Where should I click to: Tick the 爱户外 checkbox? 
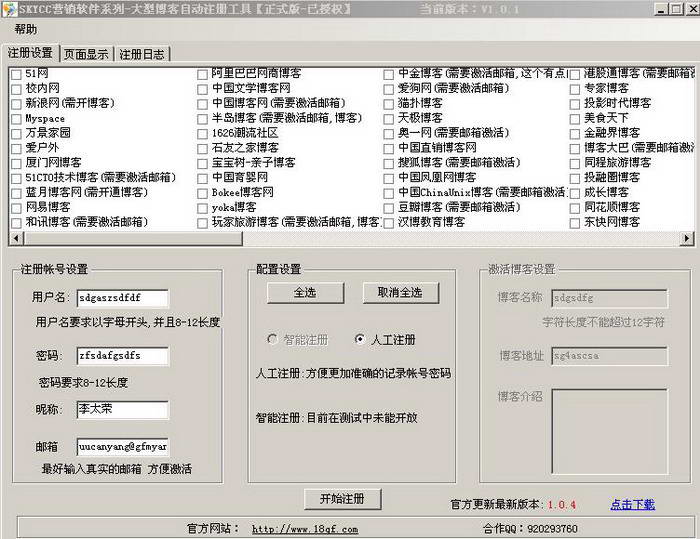[16, 148]
